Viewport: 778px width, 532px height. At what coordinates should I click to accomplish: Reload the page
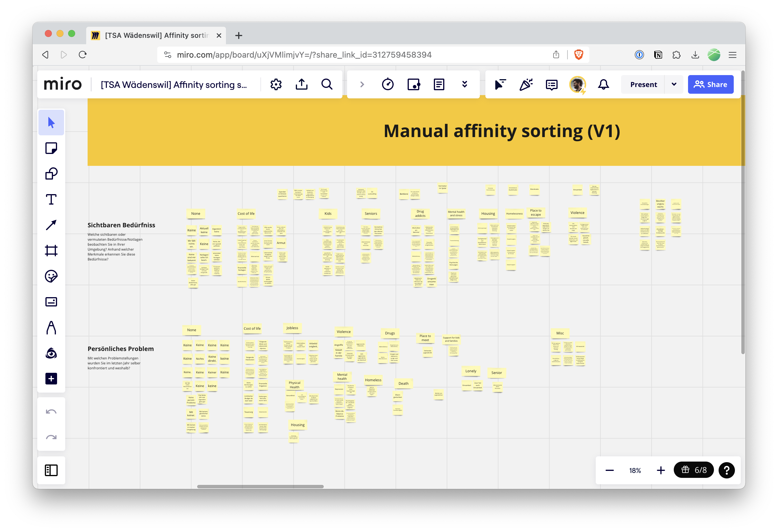click(x=82, y=54)
